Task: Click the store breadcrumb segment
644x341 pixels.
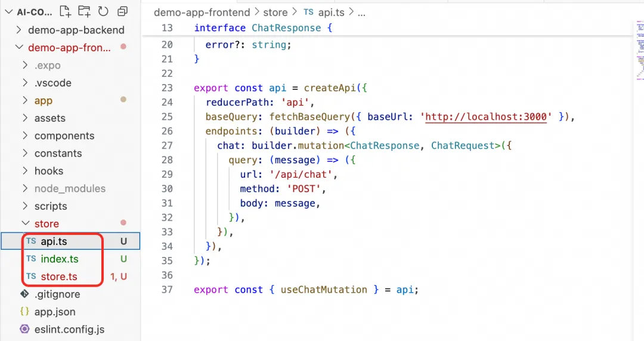Action: [275, 13]
